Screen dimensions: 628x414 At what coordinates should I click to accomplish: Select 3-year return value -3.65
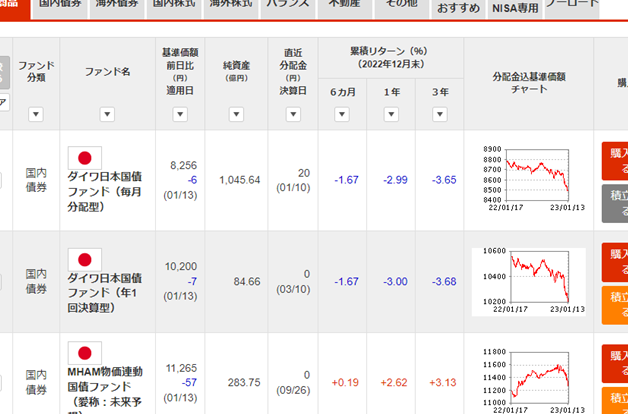click(444, 180)
